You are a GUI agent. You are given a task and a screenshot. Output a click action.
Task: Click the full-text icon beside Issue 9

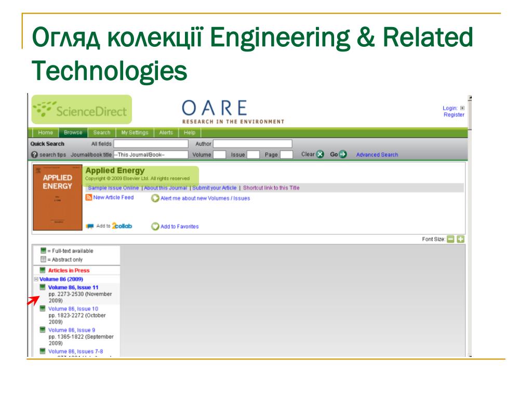click(x=43, y=330)
